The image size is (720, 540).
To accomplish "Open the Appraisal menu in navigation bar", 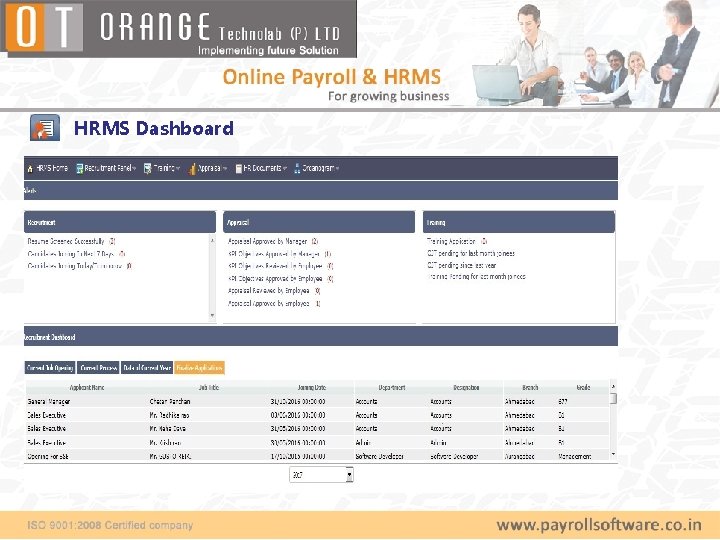I will (208, 169).
